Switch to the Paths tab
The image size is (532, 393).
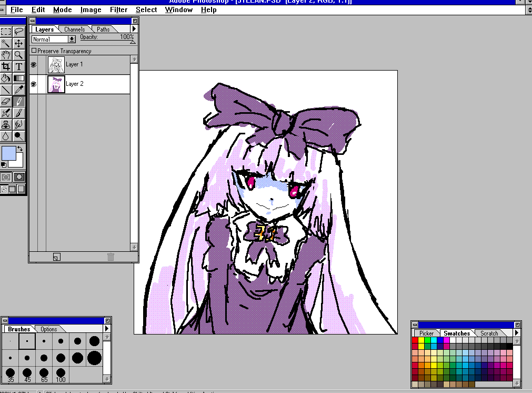tap(103, 30)
